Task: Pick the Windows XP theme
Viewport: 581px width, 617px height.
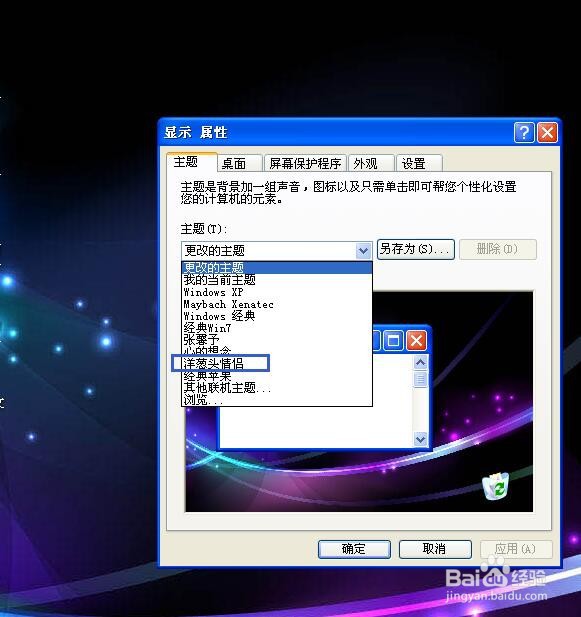Action: tap(277, 292)
